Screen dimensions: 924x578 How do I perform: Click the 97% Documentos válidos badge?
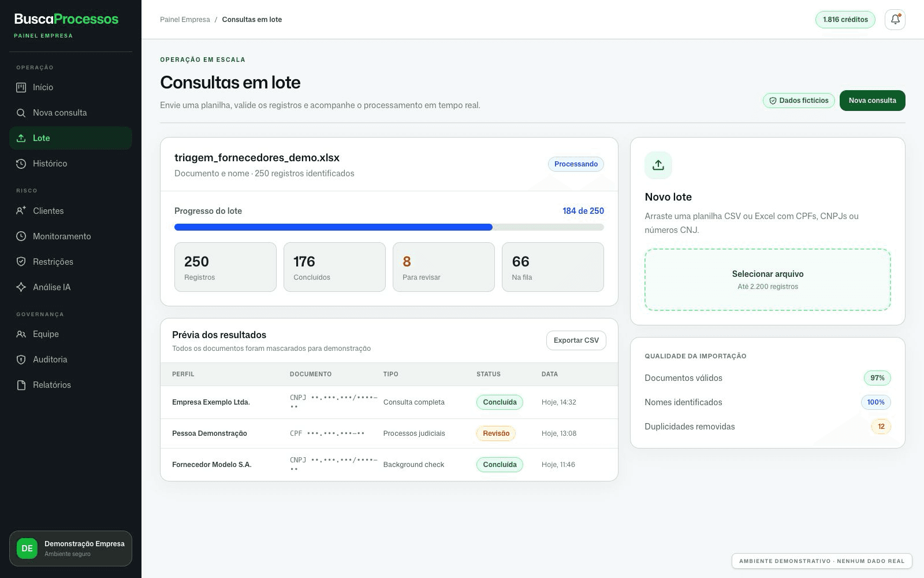[x=877, y=378]
